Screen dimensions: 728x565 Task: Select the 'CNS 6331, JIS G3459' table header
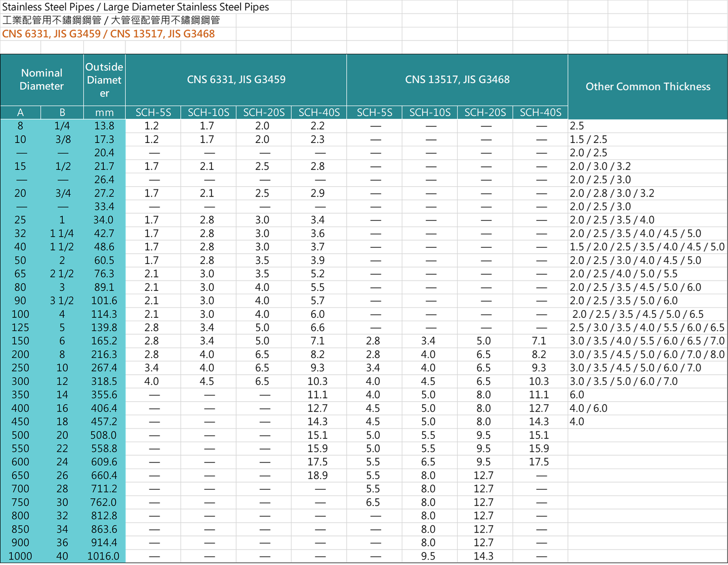[x=236, y=80]
